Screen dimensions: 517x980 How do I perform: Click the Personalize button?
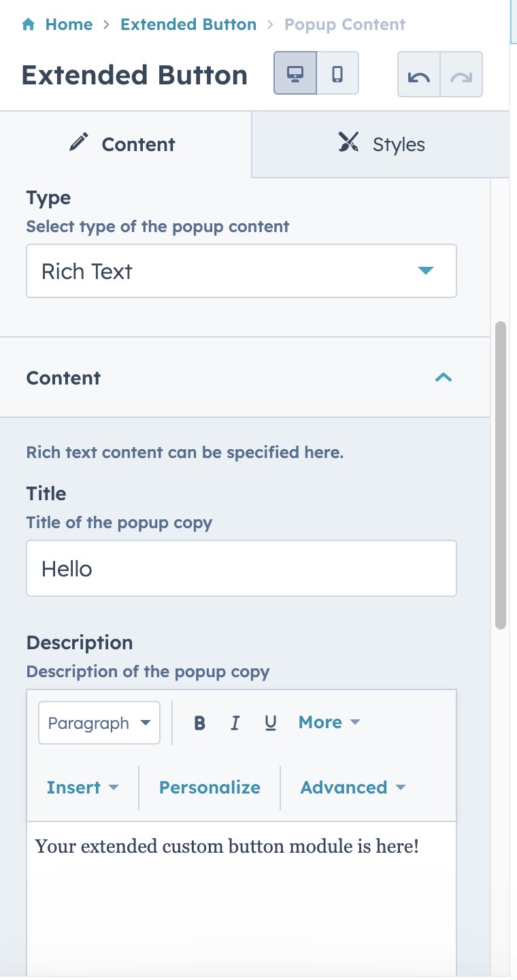click(x=210, y=787)
